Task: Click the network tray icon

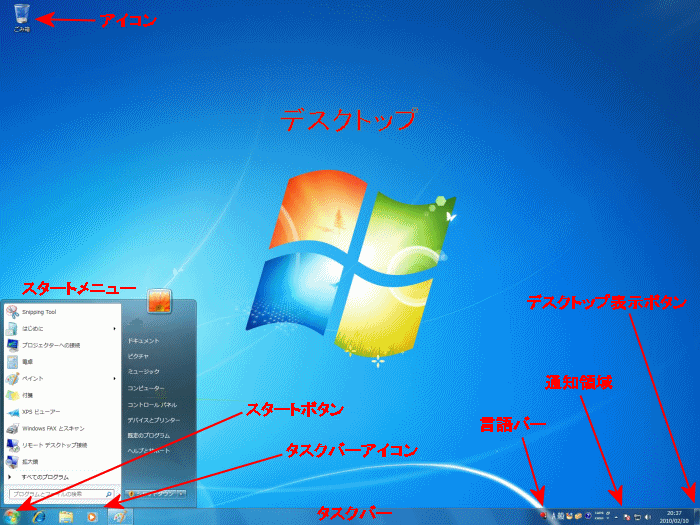Action: click(638, 517)
